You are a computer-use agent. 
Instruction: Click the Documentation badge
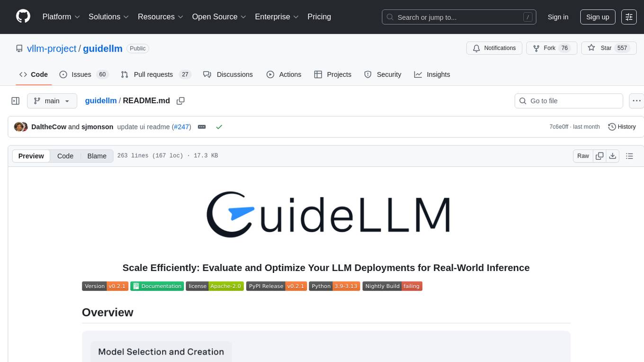click(157, 286)
